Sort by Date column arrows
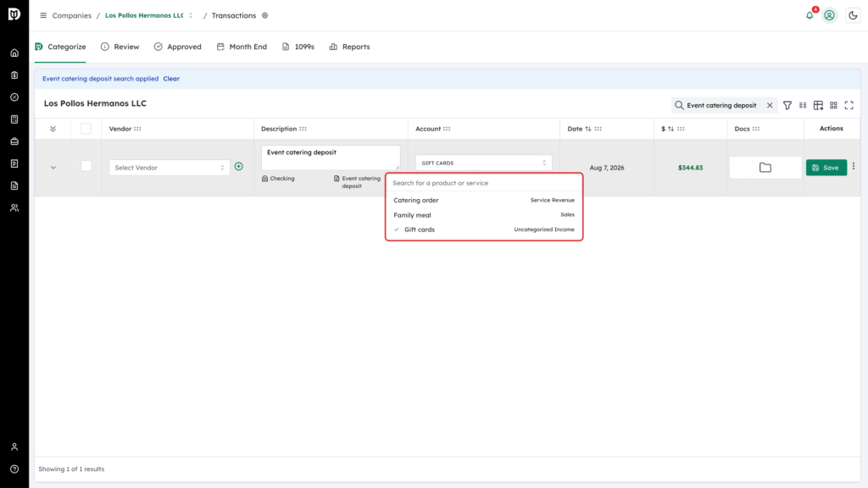 click(x=588, y=129)
